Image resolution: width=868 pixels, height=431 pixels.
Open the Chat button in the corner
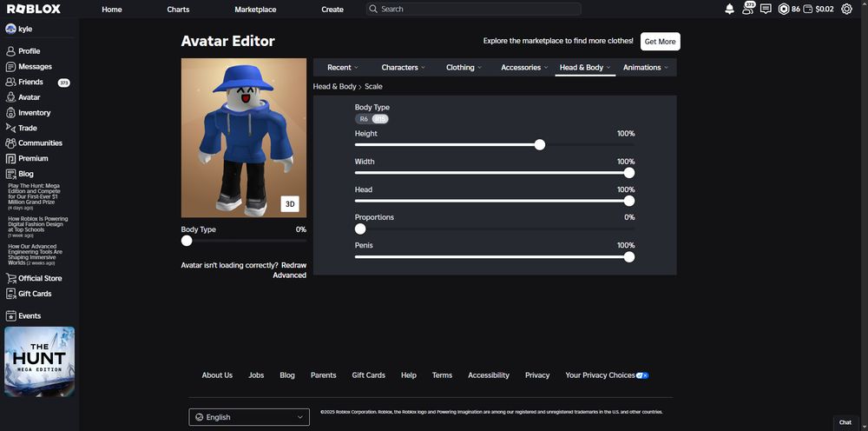tap(845, 422)
